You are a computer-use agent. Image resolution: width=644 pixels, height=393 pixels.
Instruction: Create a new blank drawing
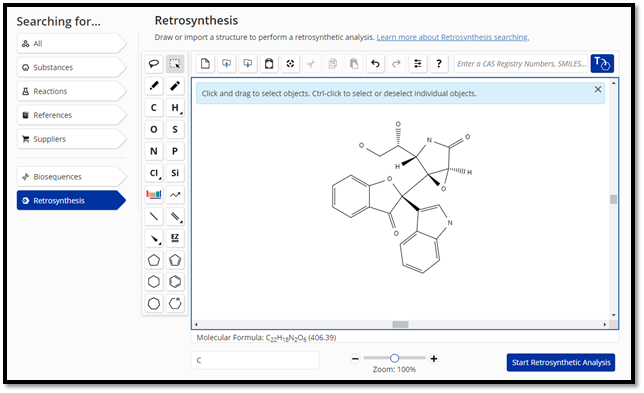point(205,64)
